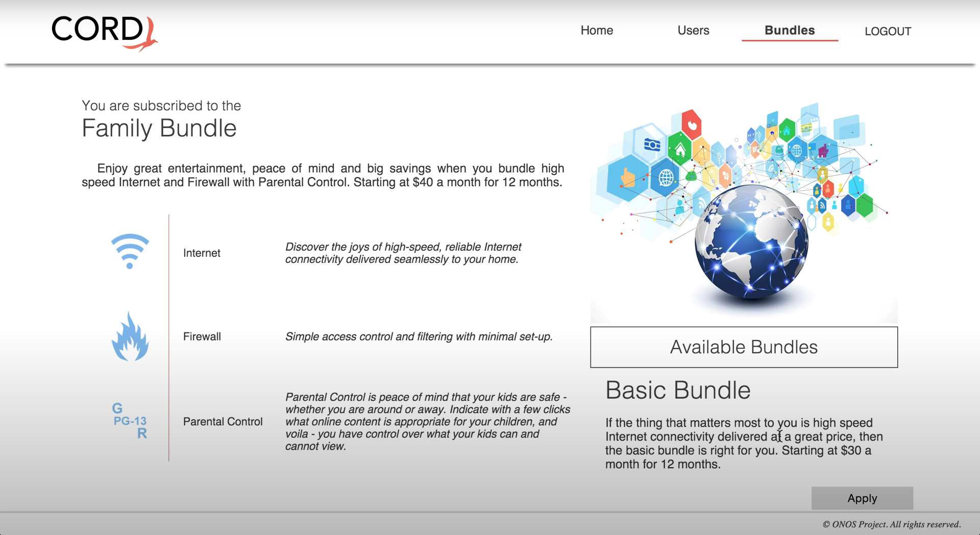980x535 pixels.
Task: Click the Available Bundles box
Action: pyautogui.click(x=744, y=347)
